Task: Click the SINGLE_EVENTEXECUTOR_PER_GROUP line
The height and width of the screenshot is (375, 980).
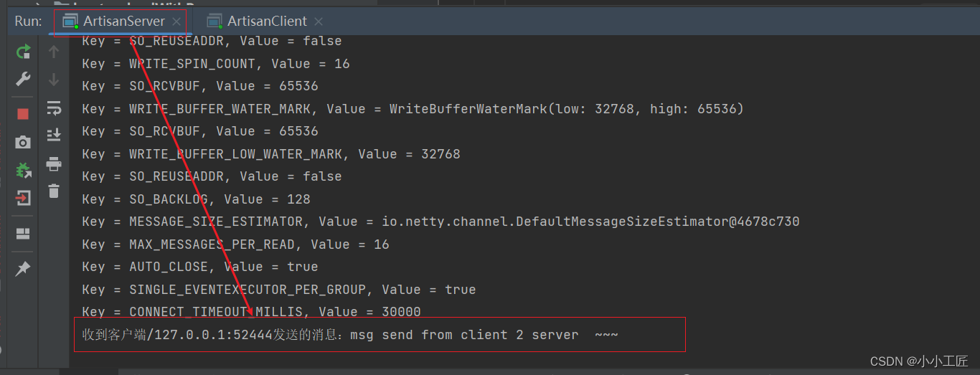Action: 279,290
